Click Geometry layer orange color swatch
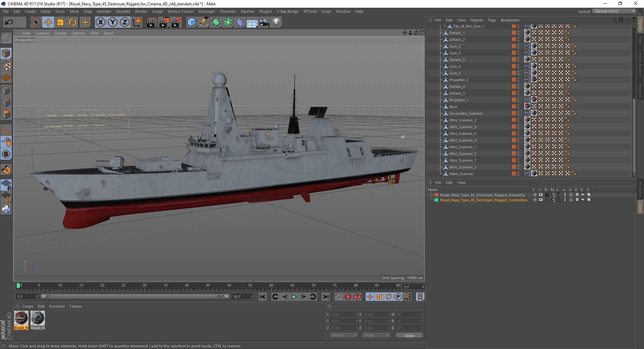The height and width of the screenshot is (349, 644). [x=436, y=195]
